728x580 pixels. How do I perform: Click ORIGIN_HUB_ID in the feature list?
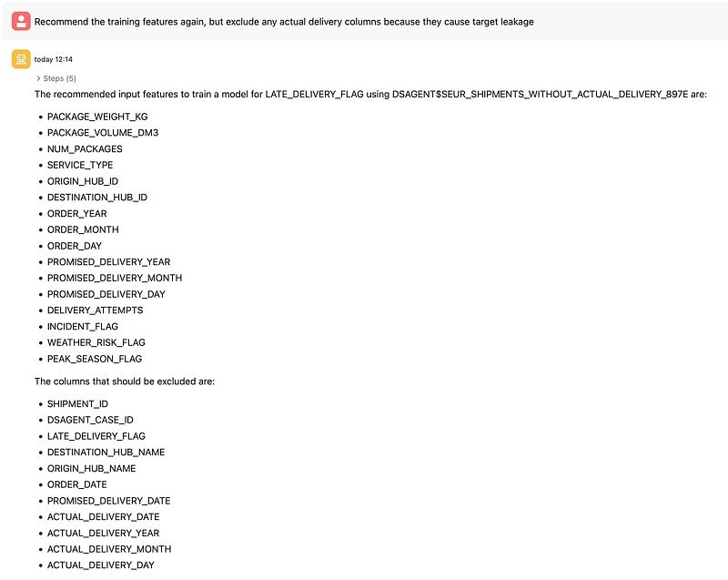click(83, 181)
